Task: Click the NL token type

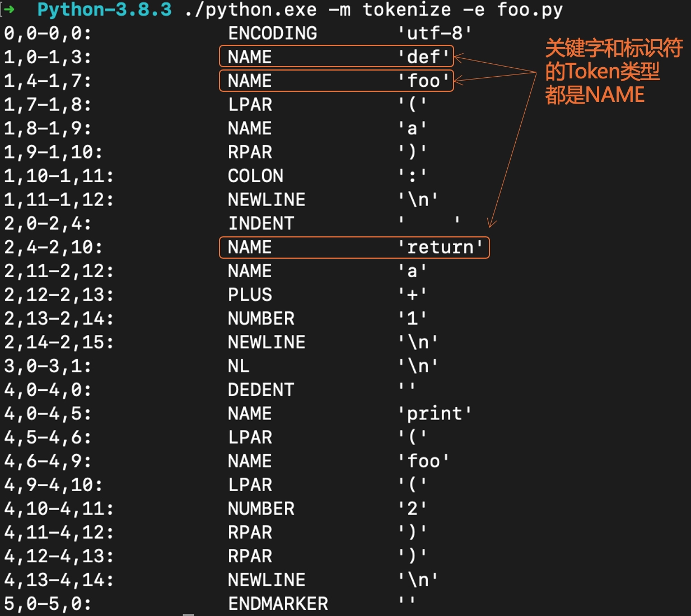Action: click(239, 366)
